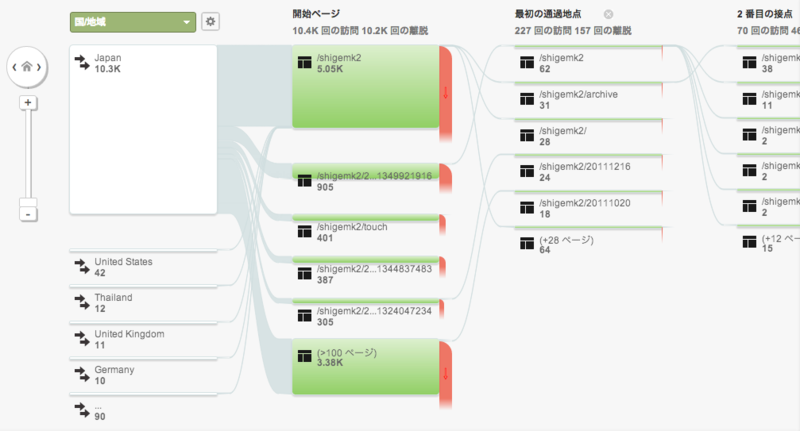The image size is (800, 431).
Task: Pan left with navigation control arrow
Action: 14,67
